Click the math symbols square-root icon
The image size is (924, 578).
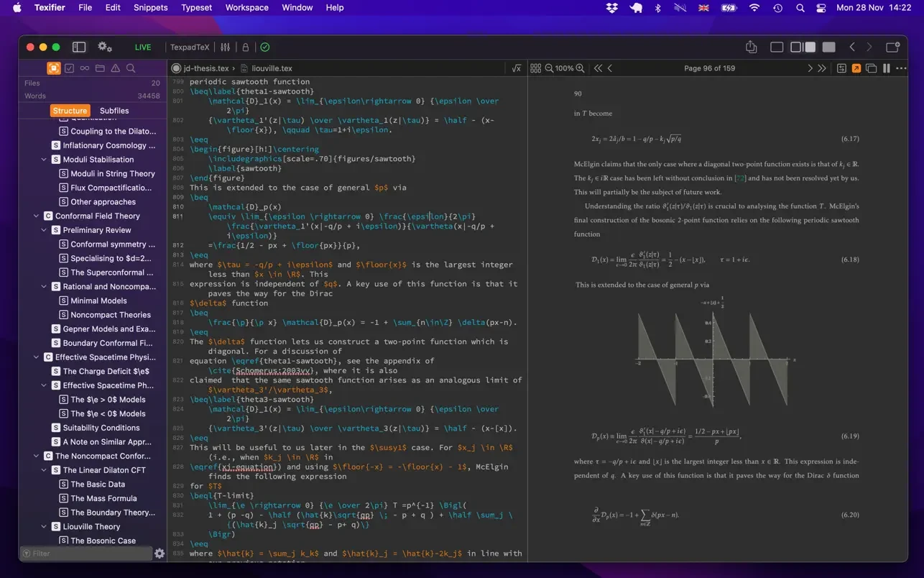(x=516, y=68)
